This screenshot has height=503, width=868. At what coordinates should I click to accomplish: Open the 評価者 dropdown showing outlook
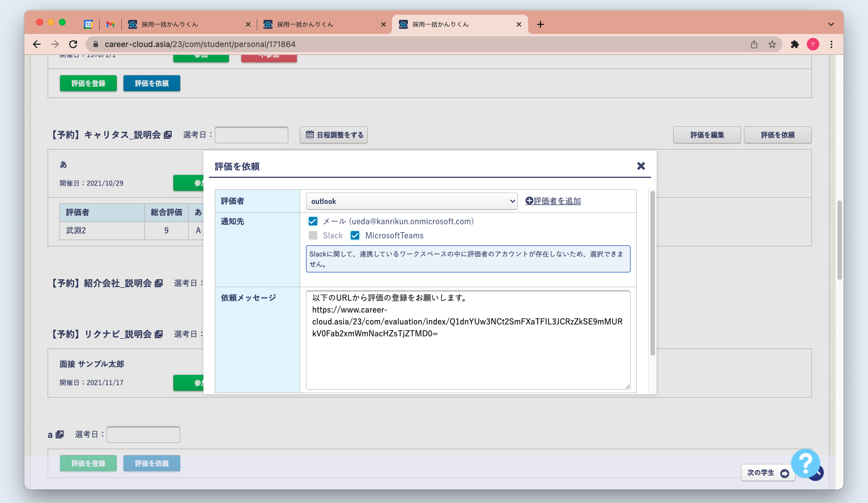(411, 201)
